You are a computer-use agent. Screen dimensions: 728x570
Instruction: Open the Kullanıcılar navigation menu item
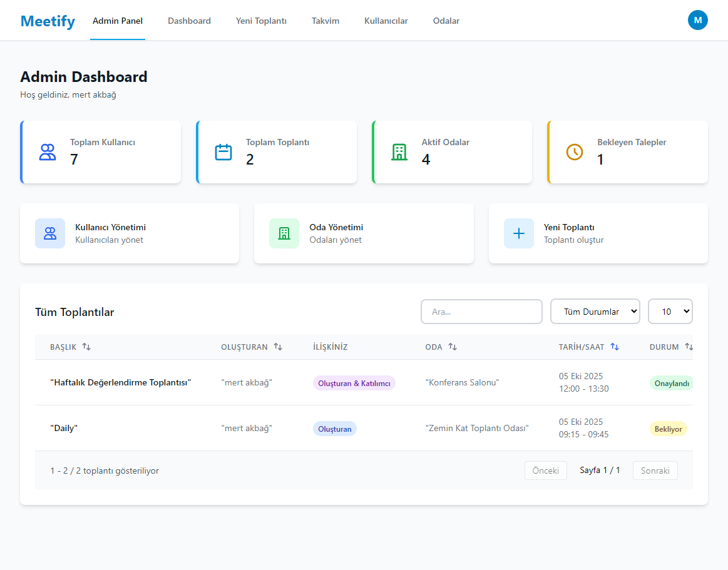(x=386, y=21)
